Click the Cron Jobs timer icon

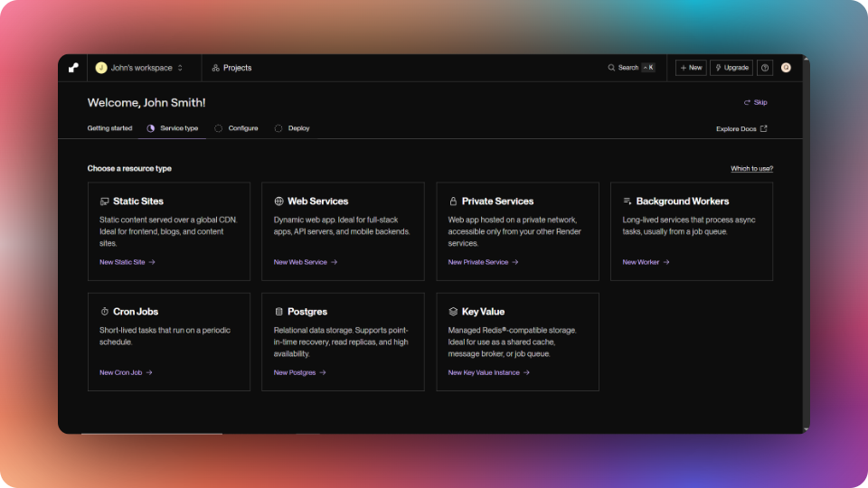pos(105,312)
